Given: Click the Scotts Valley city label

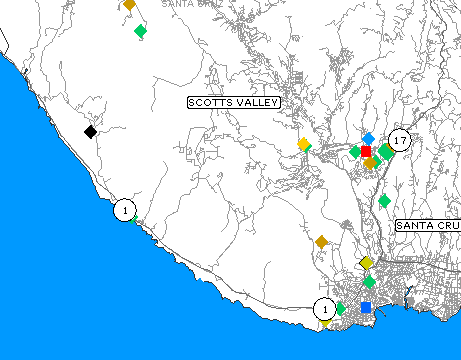Looking at the screenshot, I should (x=234, y=103).
